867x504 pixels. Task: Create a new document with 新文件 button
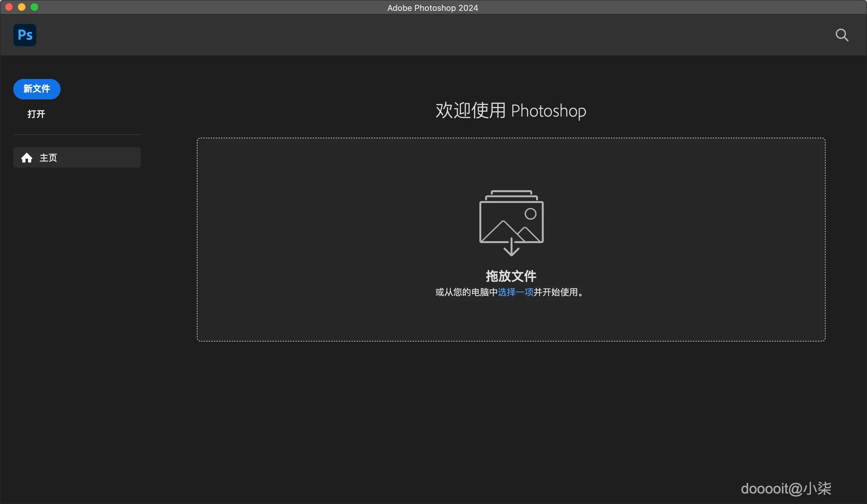pyautogui.click(x=36, y=89)
